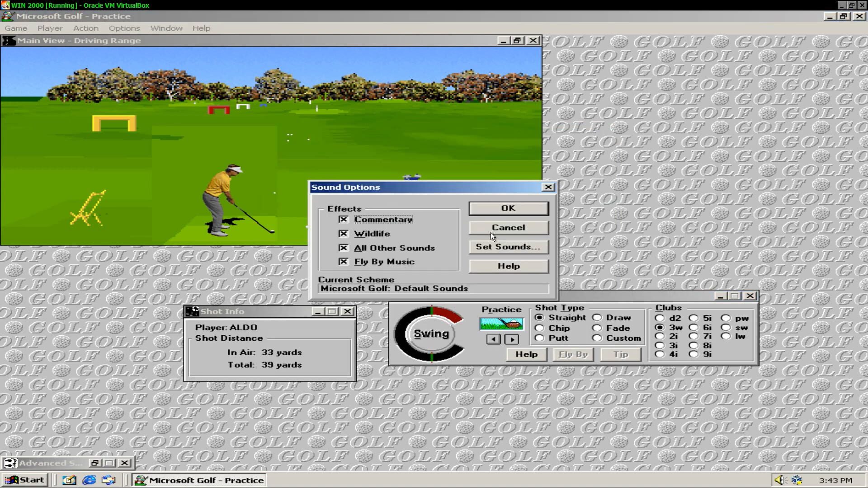This screenshot has height=488, width=868.
Task: Open the golfer system menu icon on the Microsoft Golf title bar
Action: point(7,16)
